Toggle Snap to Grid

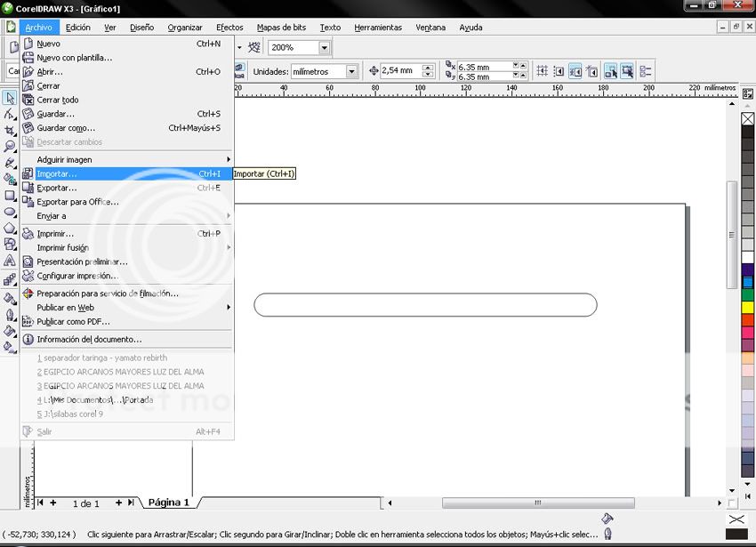click(543, 71)
